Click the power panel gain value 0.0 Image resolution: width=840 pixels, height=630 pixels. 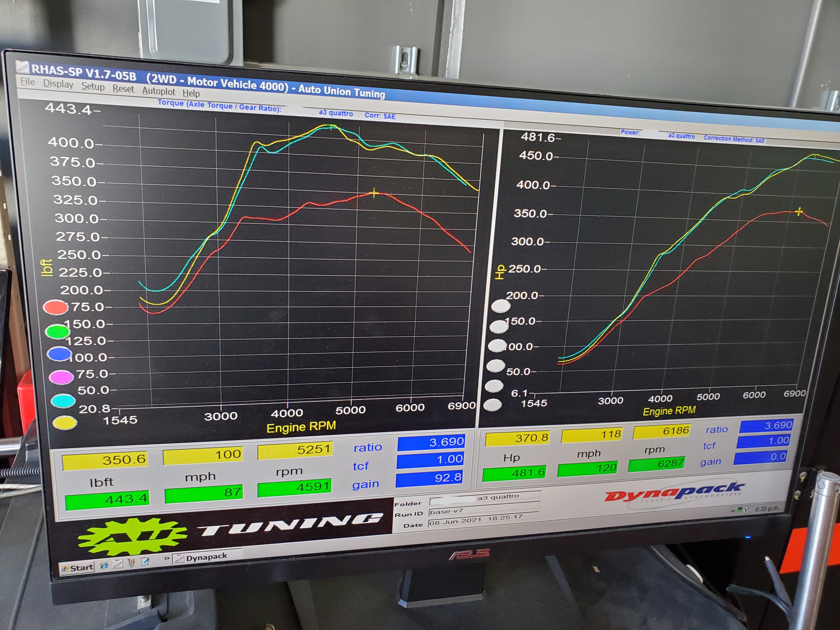761,457
